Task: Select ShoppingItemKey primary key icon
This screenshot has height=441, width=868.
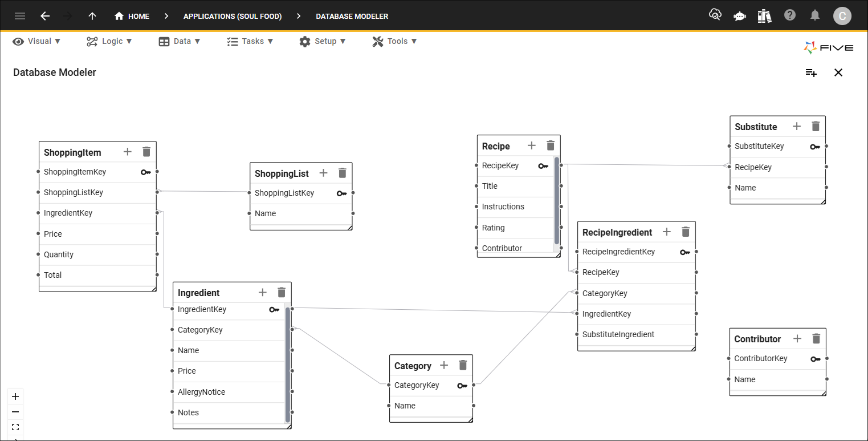Action: click(146, 172)
